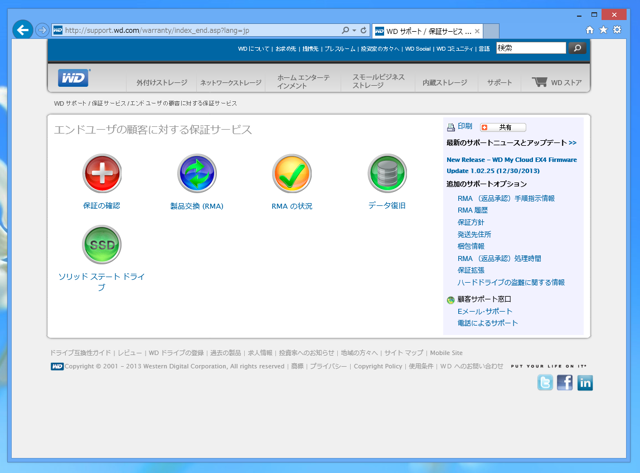Click the printer icon in sidebar
640x473 pixels.
451,127
